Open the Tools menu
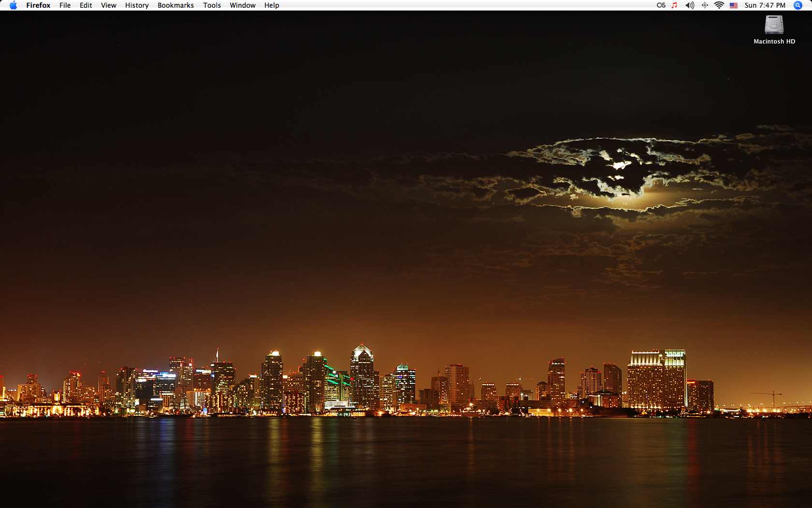812x508 pixels. coord(212,5)
